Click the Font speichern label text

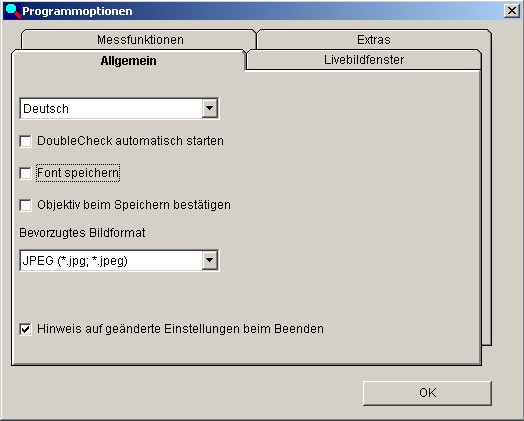pos(78,173)
